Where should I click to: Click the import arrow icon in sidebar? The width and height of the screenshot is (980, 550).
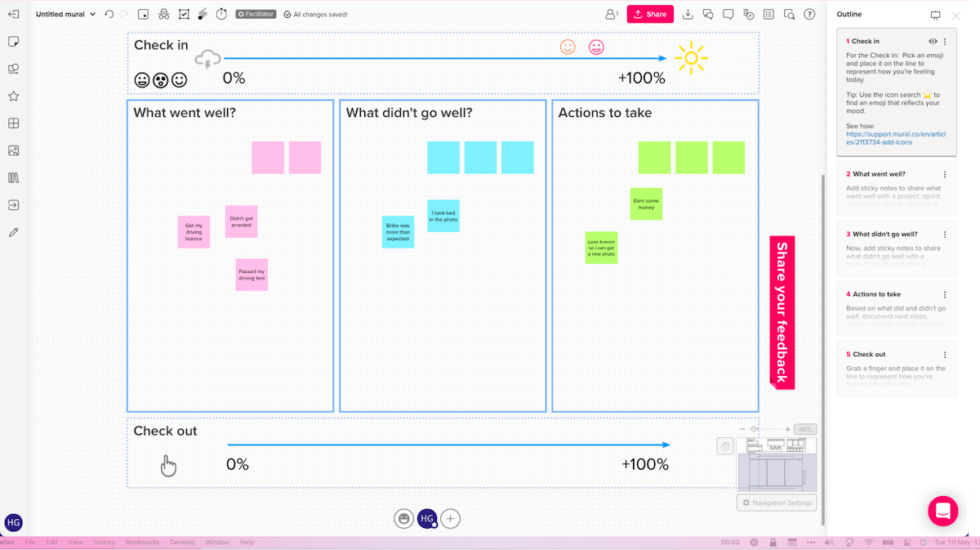coord(13,205)
